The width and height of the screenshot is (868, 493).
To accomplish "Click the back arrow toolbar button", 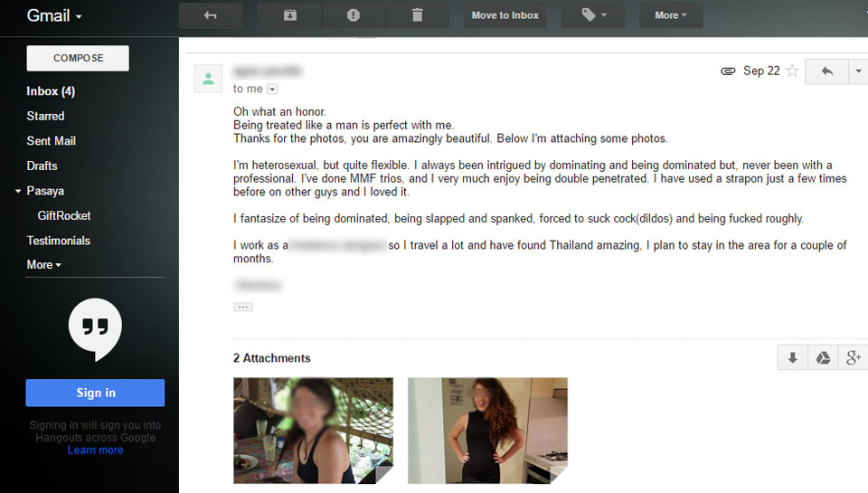I will point(211,15).
